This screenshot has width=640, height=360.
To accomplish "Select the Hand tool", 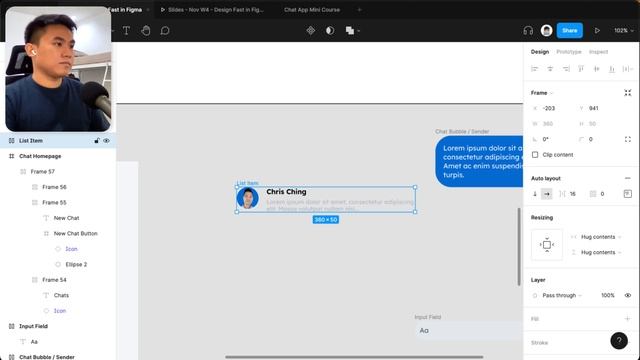I will tap(146, 31).
